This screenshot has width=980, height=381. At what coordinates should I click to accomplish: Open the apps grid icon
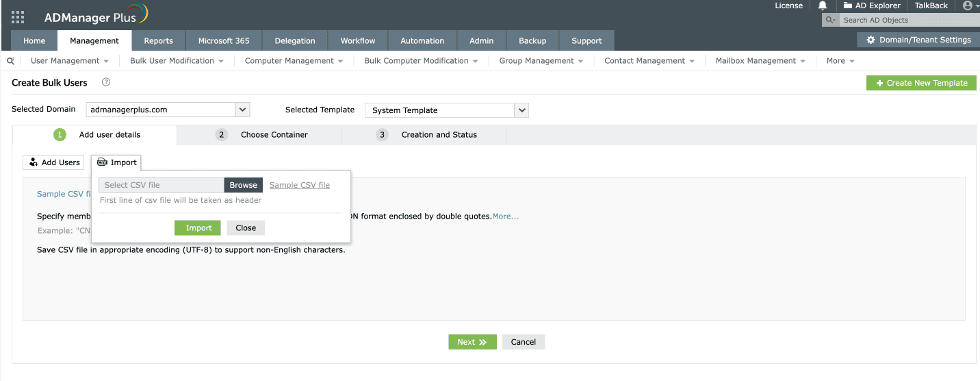pos(18,17)
